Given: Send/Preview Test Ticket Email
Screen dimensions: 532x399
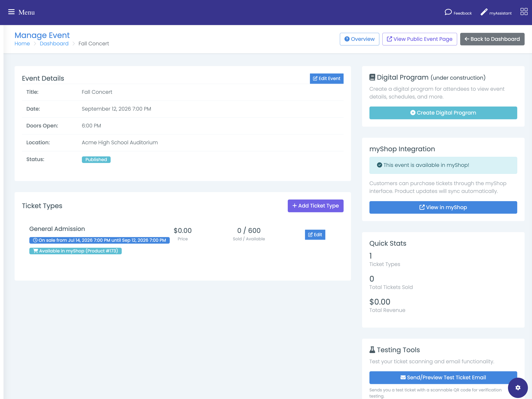Looking at the screenshot, I should point(443,377).
